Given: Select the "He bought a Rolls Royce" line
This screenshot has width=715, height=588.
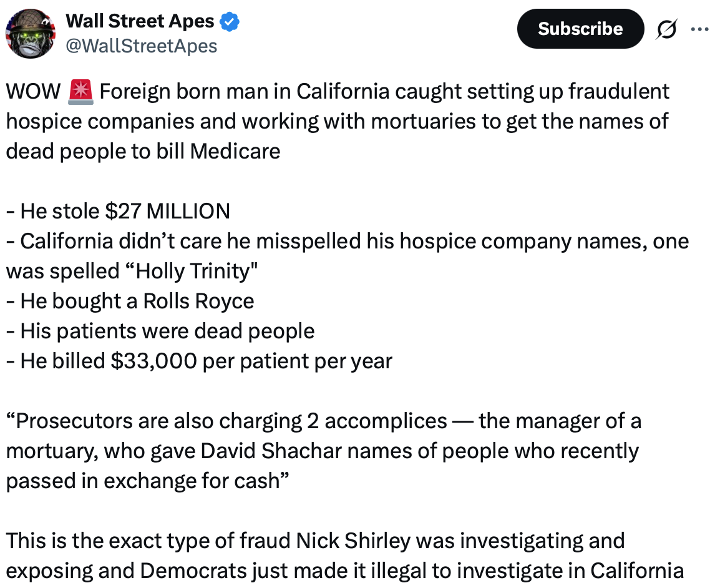Looking at the screenshot, I should [x=130, y=301].
